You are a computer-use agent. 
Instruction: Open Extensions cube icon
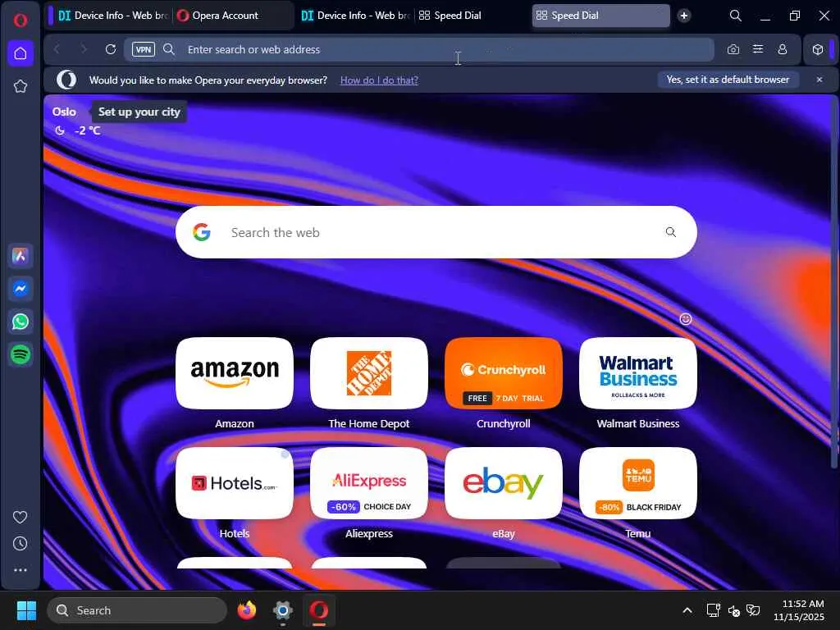818,49
